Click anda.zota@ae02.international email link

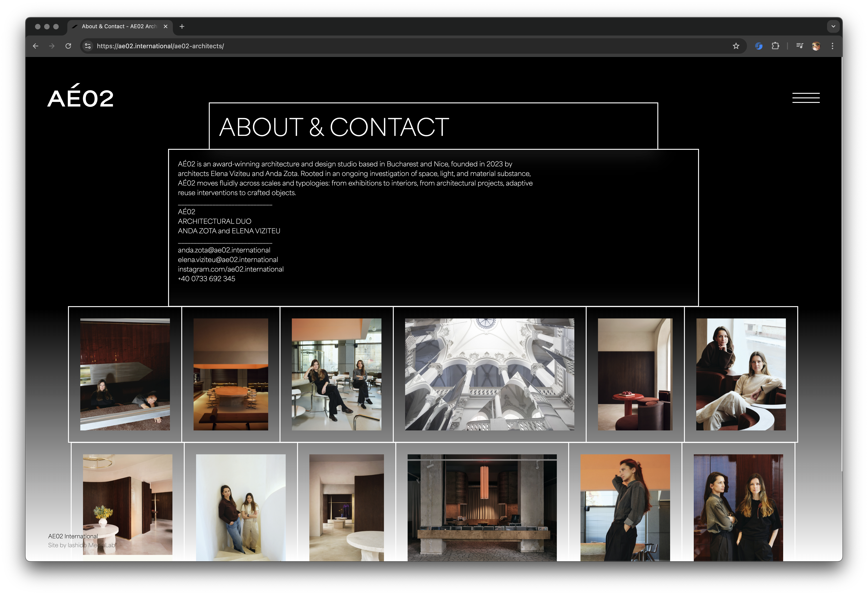[224, 250]
